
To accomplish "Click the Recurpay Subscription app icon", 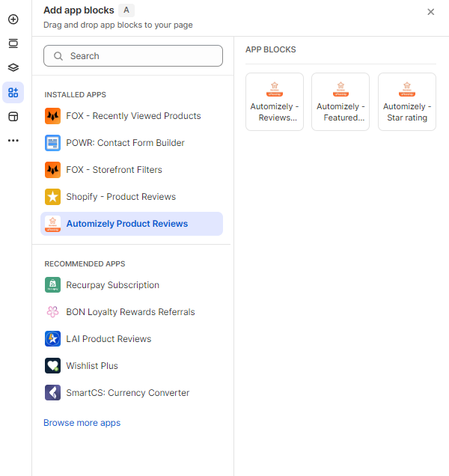I will coord(52,284).
